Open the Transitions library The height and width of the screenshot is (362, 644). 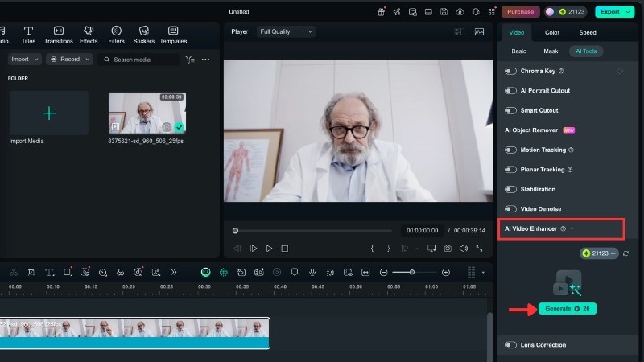point(58,35)
